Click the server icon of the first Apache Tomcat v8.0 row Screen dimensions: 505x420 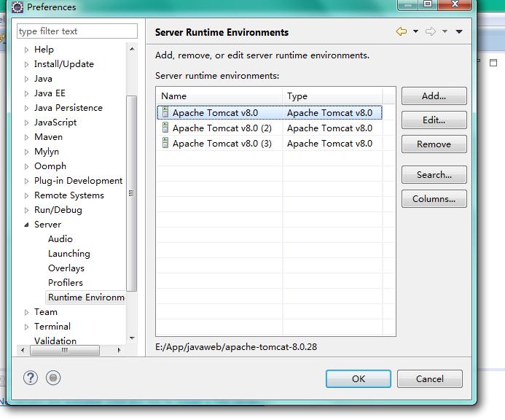pyautogui.click(x=165, y=112)
